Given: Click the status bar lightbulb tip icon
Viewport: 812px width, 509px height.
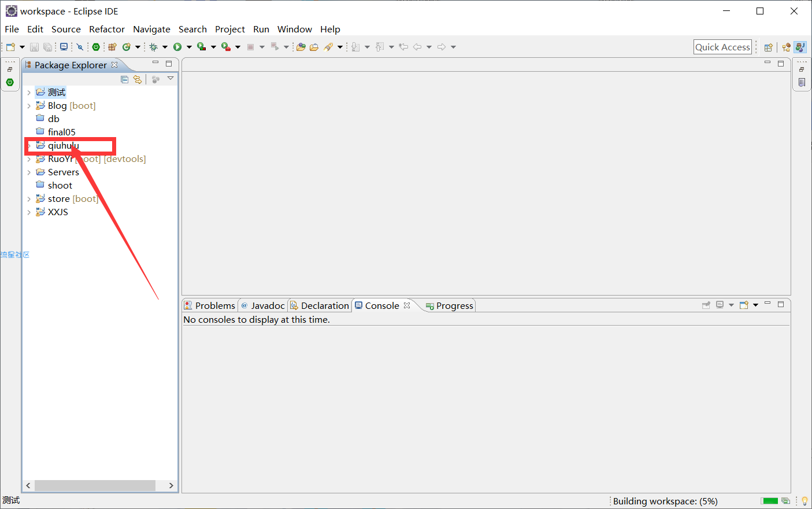Looking at the screenshot, I should point(804,501).
